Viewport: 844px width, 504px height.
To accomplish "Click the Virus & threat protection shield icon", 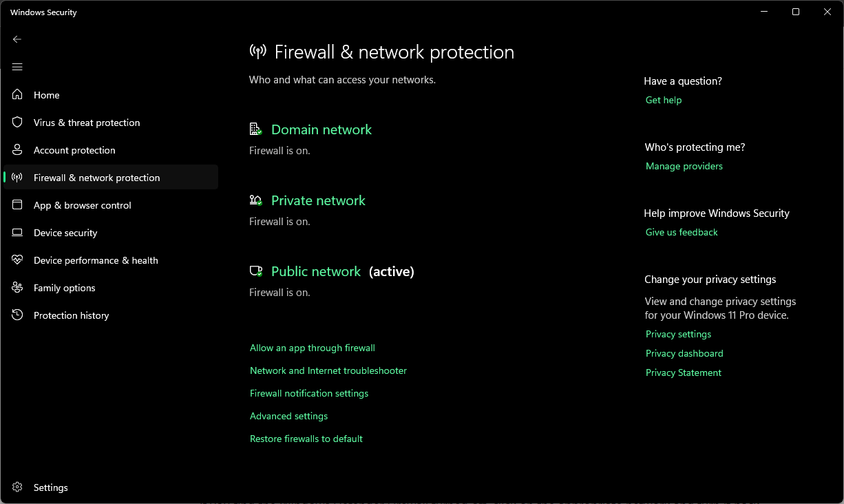I will [17, 123].
